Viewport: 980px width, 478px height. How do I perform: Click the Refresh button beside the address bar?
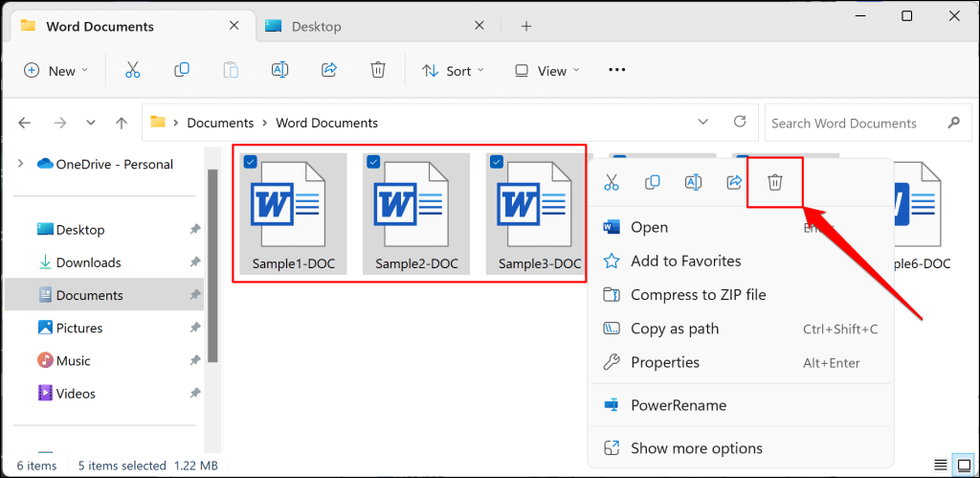click(739, 123)
